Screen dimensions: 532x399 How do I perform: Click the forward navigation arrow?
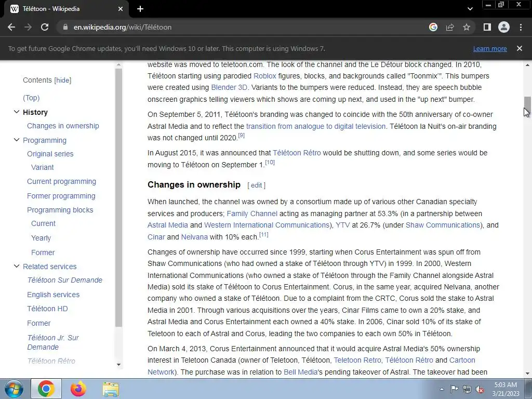[x=28, y=27]
